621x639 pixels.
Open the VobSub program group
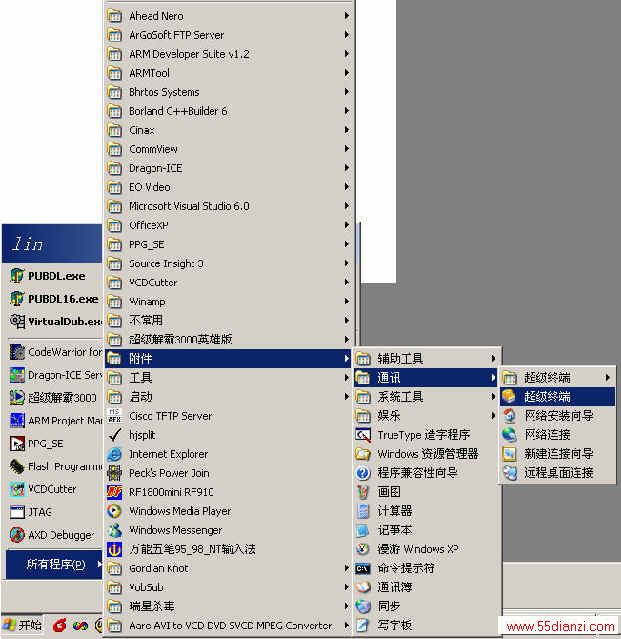click(228, 587)
